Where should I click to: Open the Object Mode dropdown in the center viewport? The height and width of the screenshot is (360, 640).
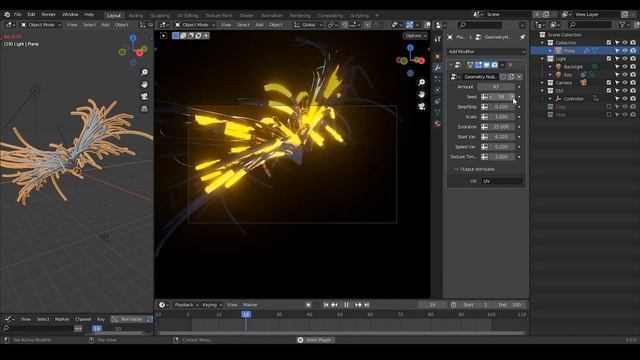click(195, 25)
